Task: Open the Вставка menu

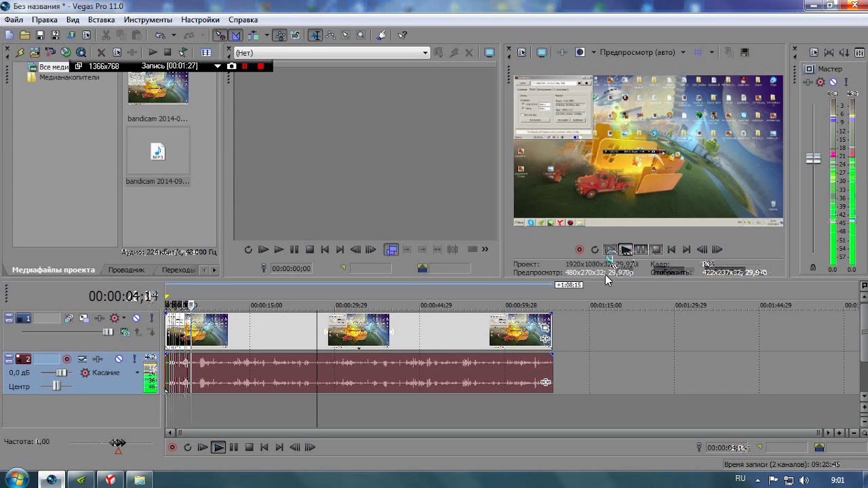Action: coord(102,20)
